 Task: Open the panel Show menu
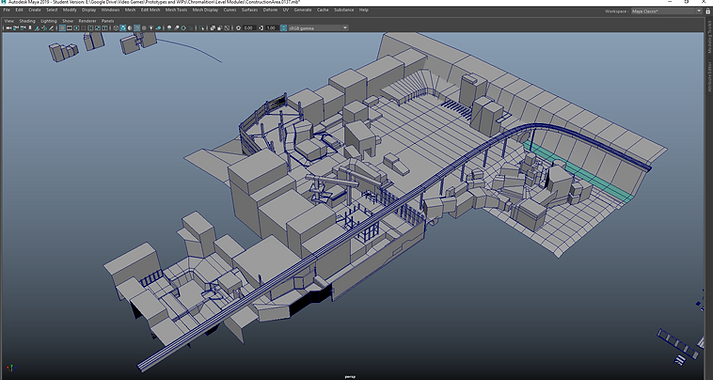click(67, 21)
